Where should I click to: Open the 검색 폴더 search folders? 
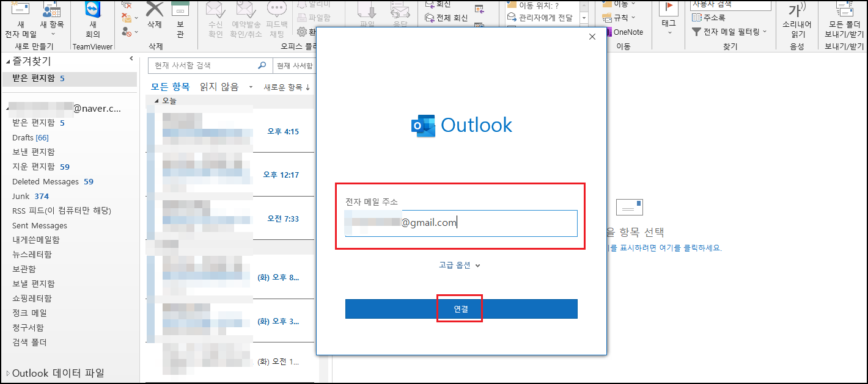29,342
